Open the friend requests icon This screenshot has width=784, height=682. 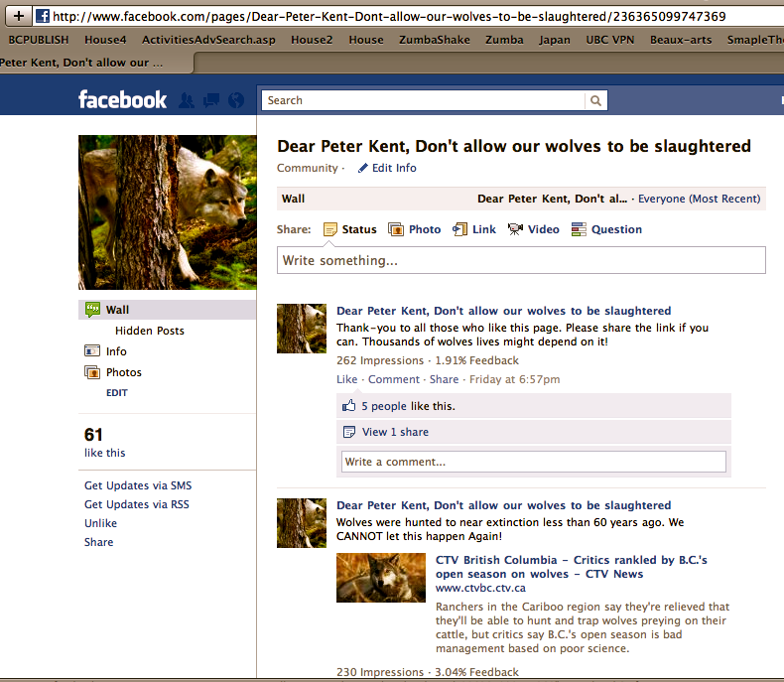tap(187, 100)
